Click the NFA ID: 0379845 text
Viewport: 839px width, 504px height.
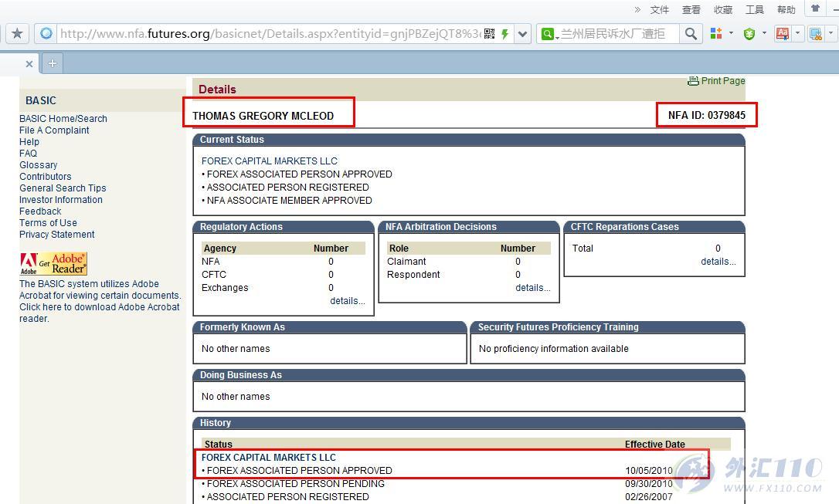[x=706, y=115]
